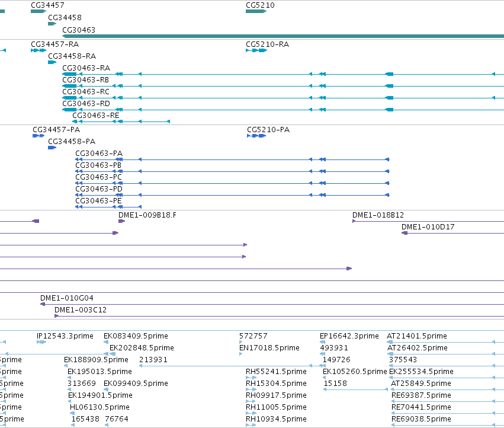Click the 76764 feature label
This screenshot has width=504, height=428.
point(117,419)
